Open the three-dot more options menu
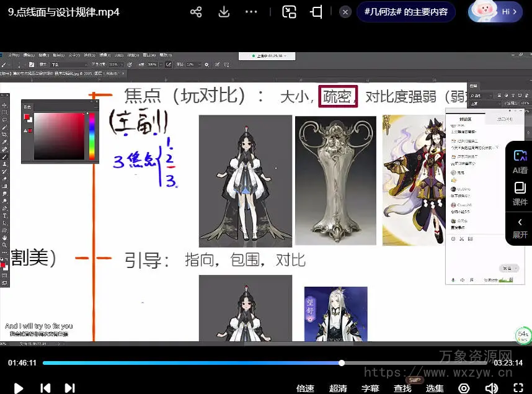 click(x=251, y=12)
